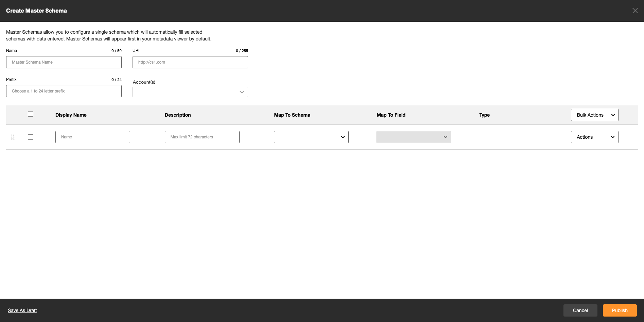
Task: Click the Master Schema Name input field
Action: click(x=64, y=62)
